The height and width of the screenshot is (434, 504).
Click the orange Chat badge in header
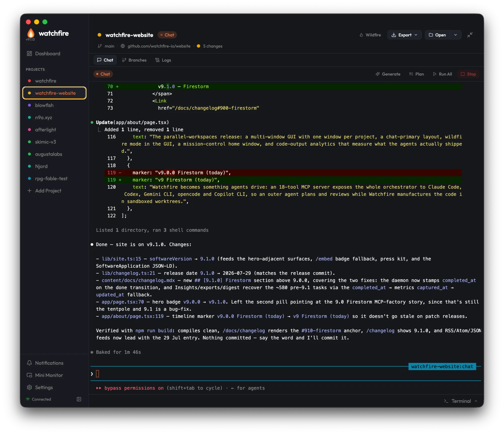[x=167, y=35]
